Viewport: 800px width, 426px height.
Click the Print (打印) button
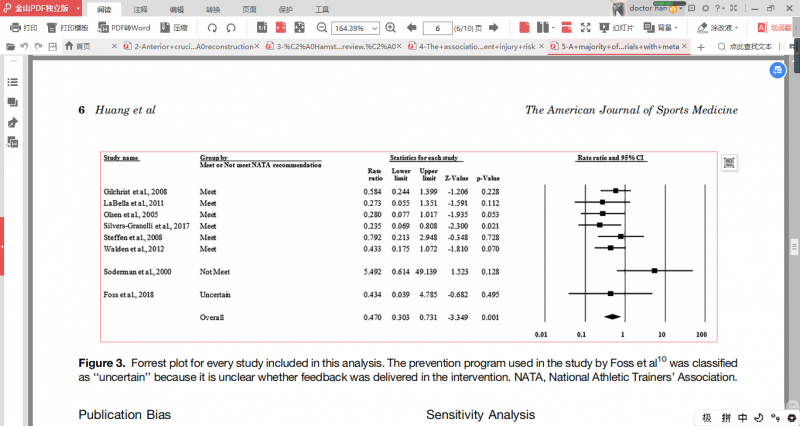[x=23, y=28]
